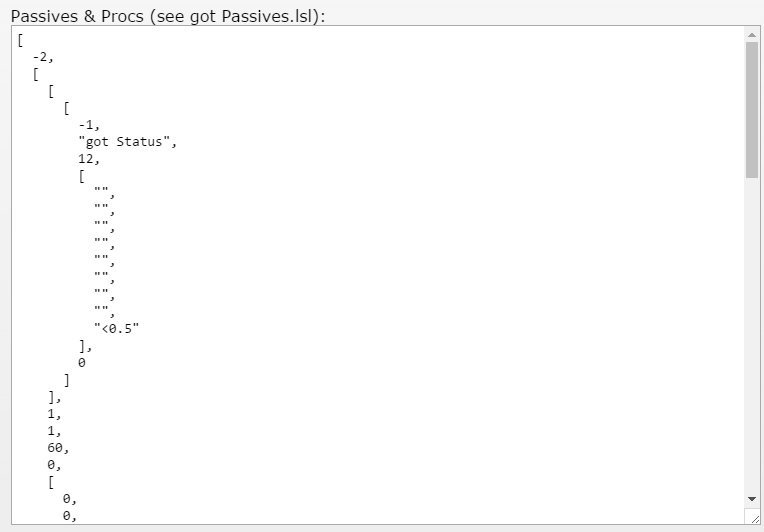Click the opening bracket directly below "12,"

point(82,175)
